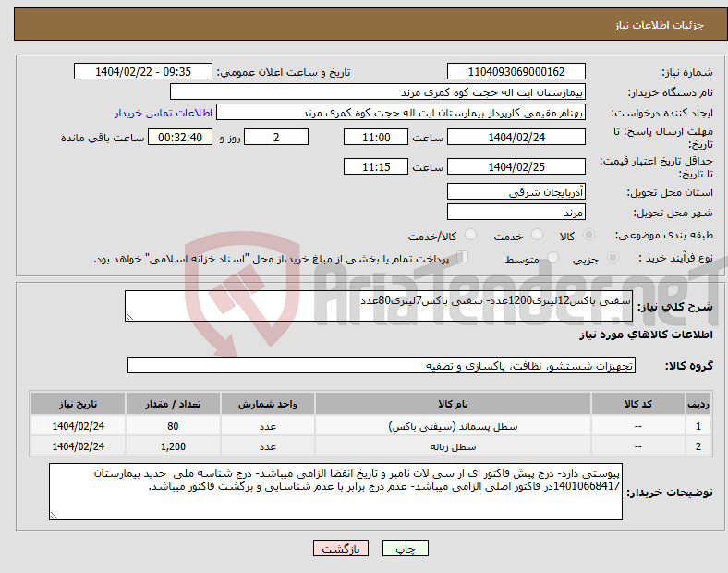
Task: Click the کد کالا column header
Action: point(638,404)
